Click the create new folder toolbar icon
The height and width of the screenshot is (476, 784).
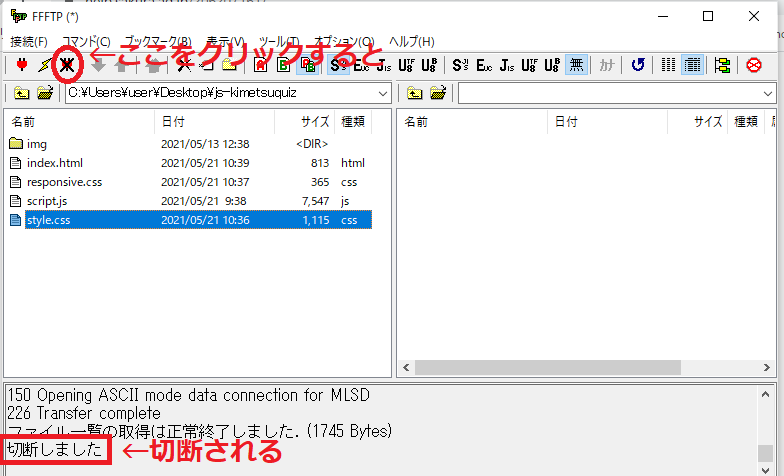230,64
